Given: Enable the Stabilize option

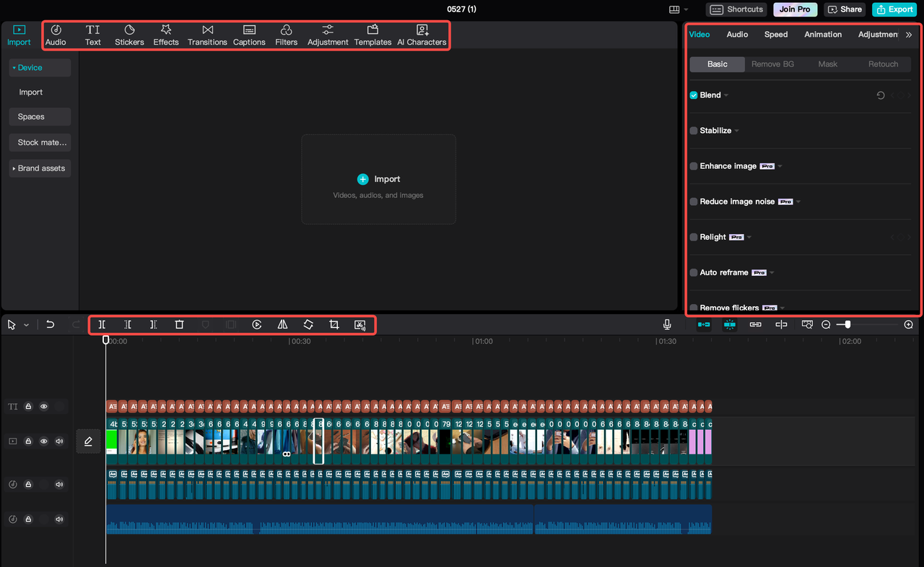Looking at the screenshot, I should pos(693,130).
